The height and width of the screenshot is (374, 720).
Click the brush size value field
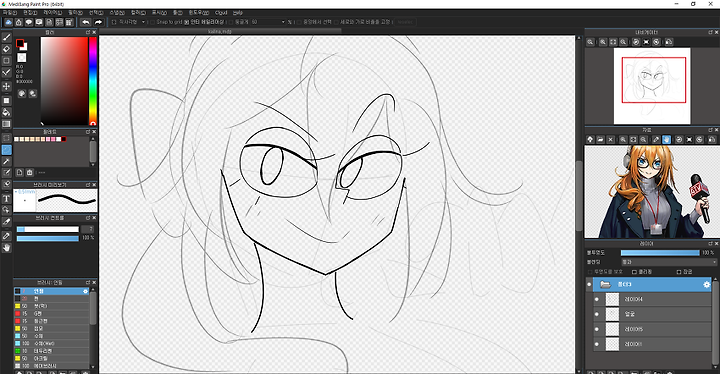pos(87,229)
